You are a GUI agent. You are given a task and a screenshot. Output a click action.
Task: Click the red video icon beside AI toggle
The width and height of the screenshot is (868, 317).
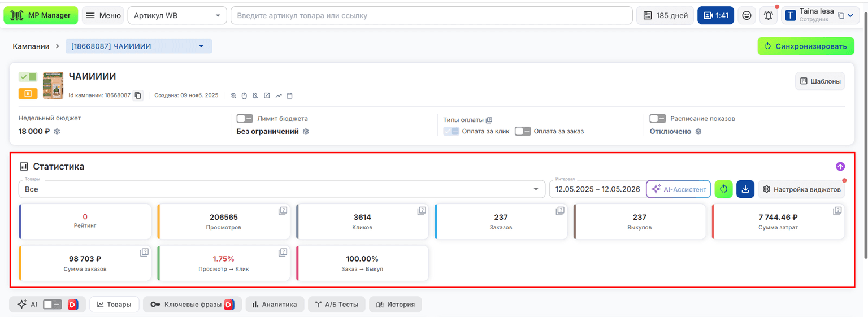[x=73, y=304]
